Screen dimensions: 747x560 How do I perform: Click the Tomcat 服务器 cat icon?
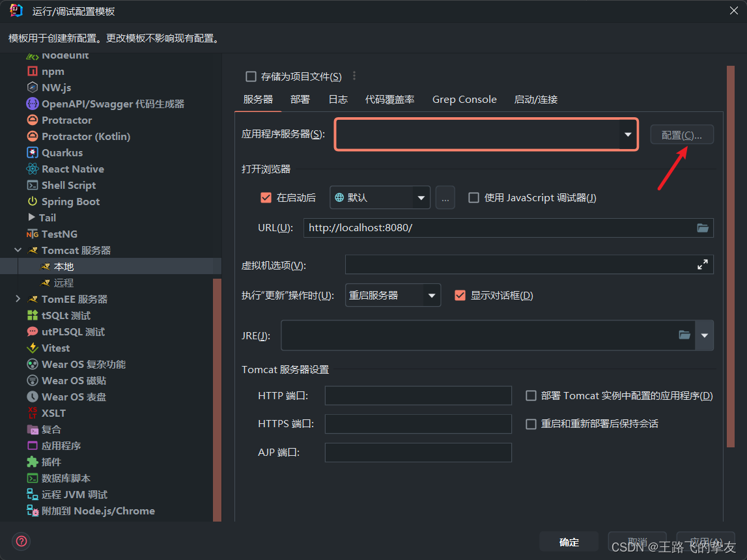click(x=33, y=251)
